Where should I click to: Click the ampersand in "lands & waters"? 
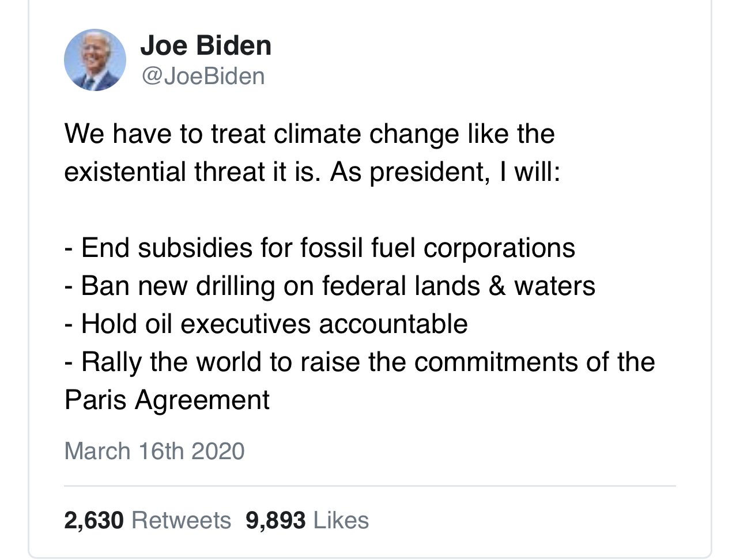tap(497, 286)
